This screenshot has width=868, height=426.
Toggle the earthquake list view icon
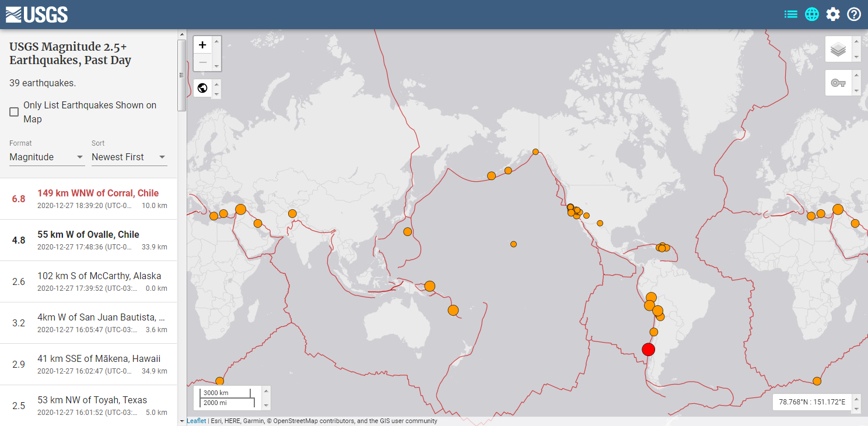791,14
